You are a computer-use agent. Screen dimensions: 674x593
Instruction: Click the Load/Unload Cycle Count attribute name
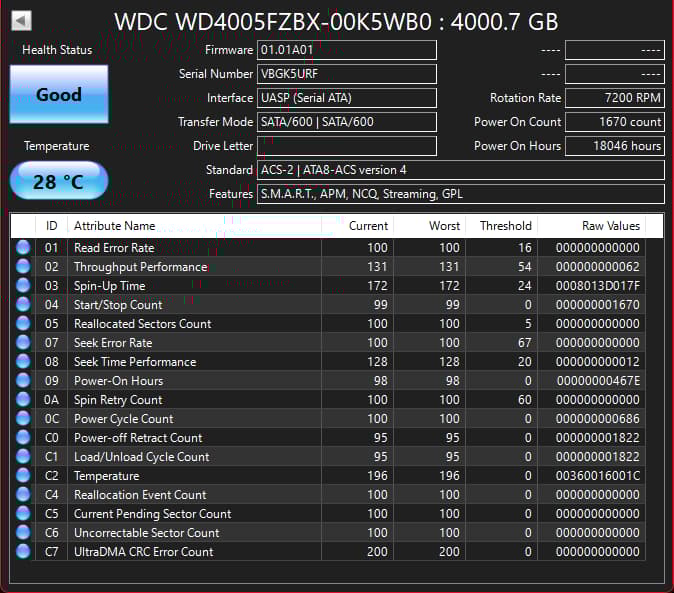(x=142, y=457)
